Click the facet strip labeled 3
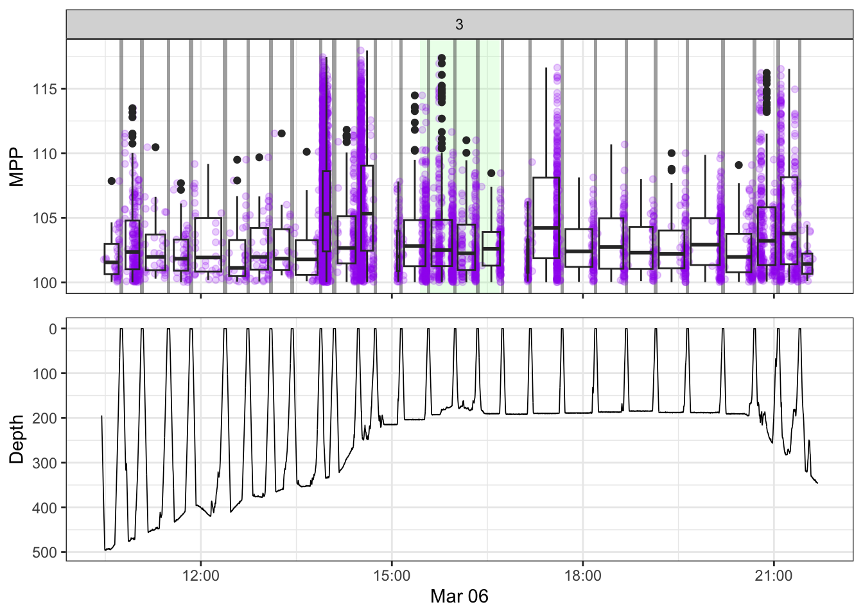This screenshot has width=863, height=616. point(459,24)
